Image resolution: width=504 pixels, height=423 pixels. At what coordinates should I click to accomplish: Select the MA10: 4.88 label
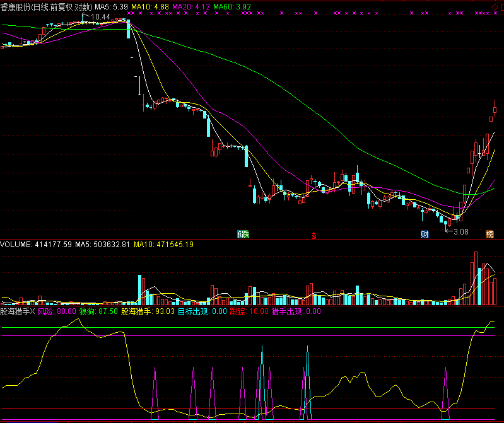150,7
